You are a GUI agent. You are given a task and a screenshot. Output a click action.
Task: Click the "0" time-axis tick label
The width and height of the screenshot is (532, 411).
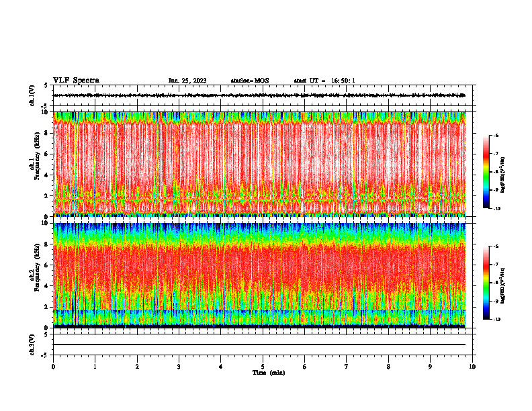[x=53, y=367]
